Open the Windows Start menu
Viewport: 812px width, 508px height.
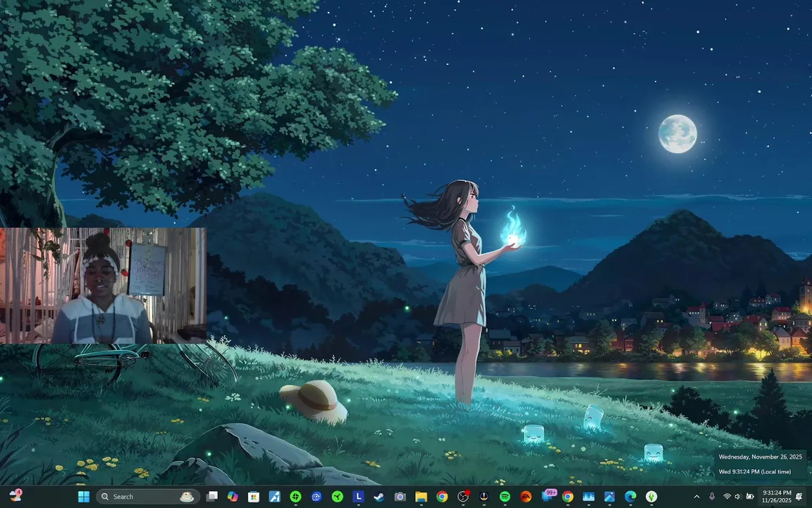[83, 497]
